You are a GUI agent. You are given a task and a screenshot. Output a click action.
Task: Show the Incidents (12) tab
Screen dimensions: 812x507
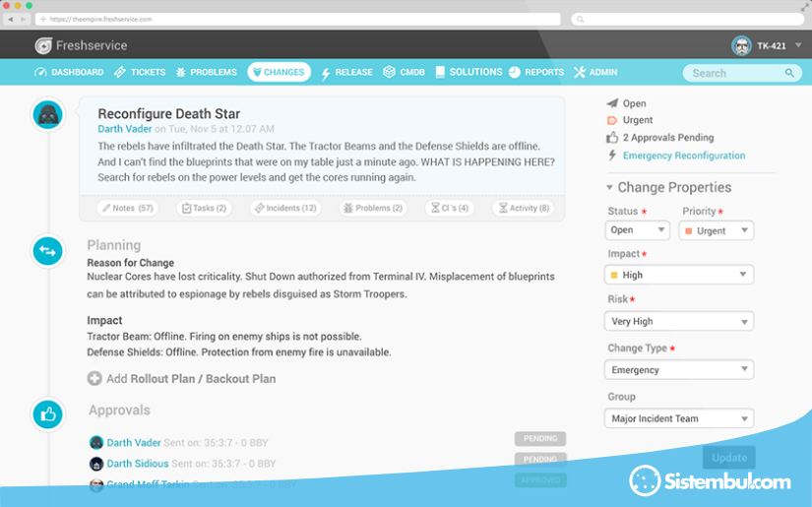285,208
